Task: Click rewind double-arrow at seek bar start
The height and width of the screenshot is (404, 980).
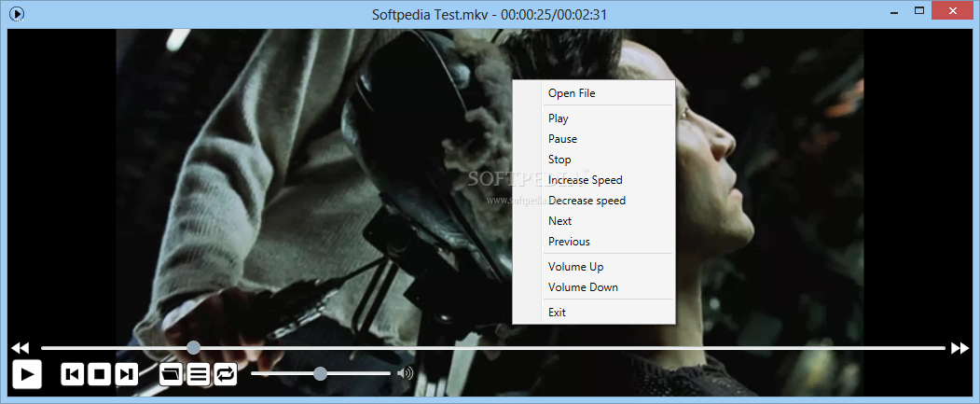Action: 21,348
